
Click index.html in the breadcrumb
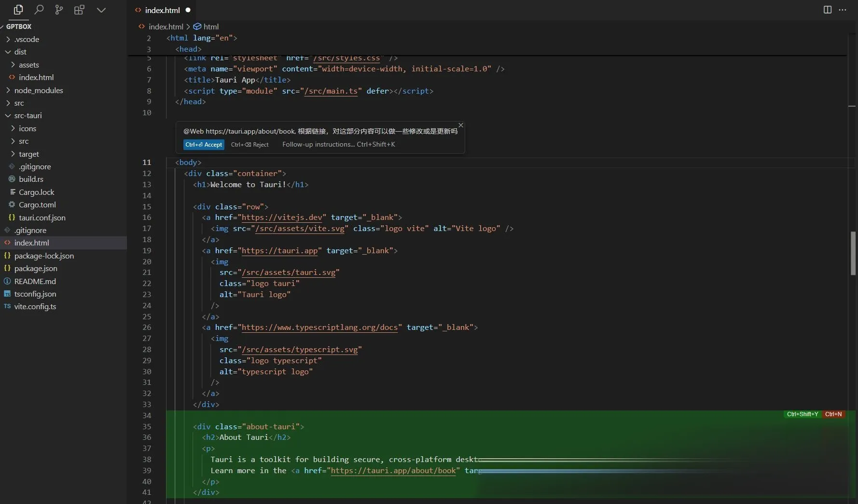click(166, 27)
